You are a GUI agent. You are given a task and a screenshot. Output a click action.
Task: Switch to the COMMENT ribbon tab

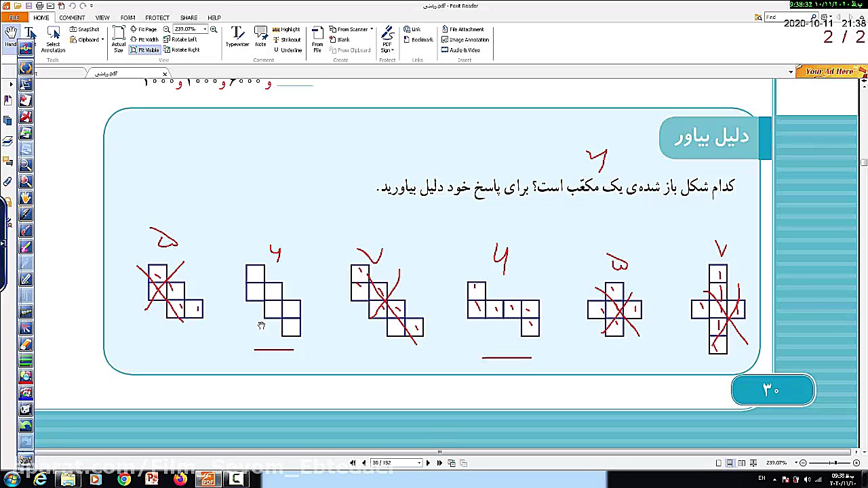point(72,18)
